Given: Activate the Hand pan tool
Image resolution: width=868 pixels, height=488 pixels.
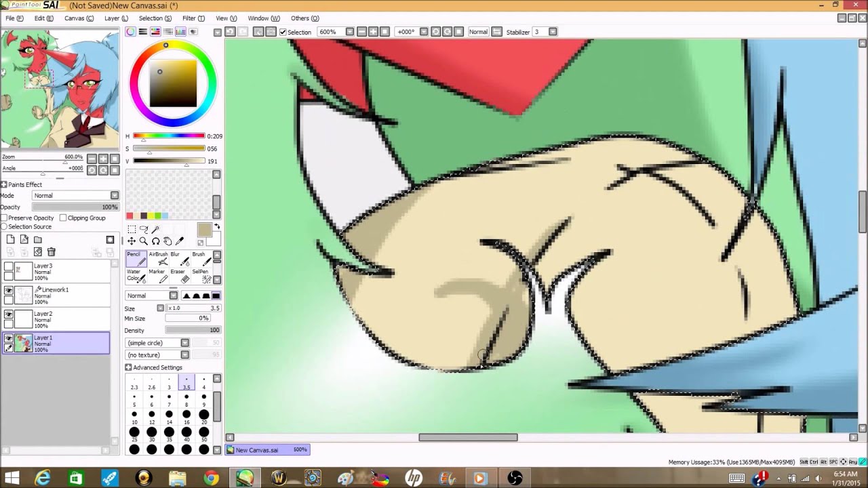Looking at the screenshot, I should click(167, 241).
